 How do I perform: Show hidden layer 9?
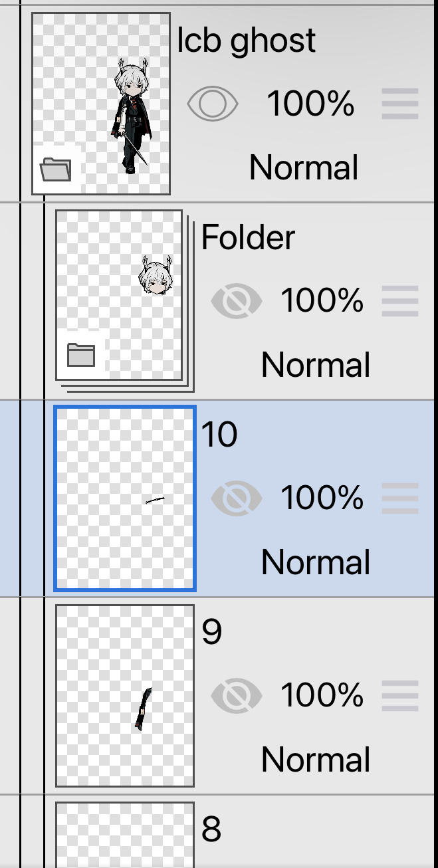[x=236, y=696]
